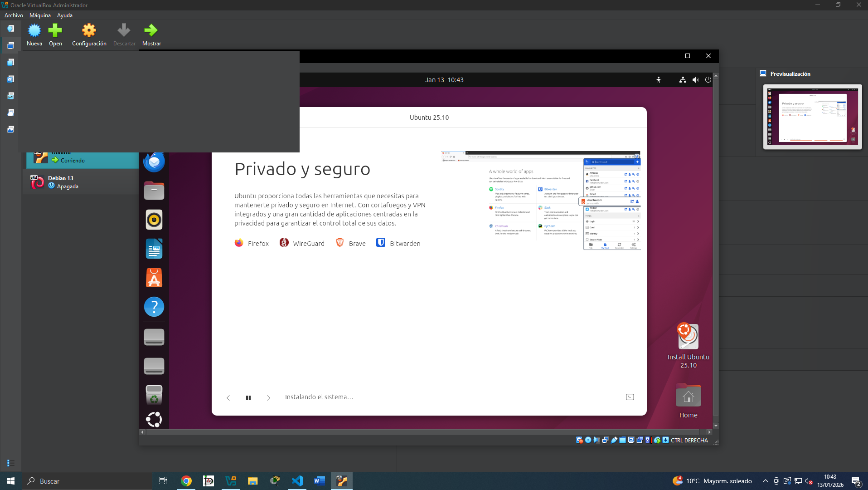Click the Buscar search box in taskbar
Screen dimensions: 868x490
point(87,481)
